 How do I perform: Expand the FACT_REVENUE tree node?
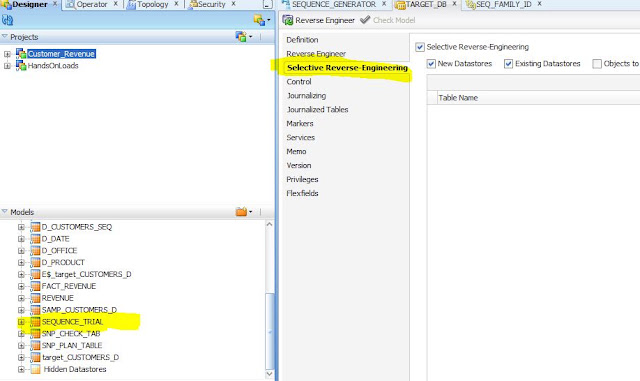[x=21, y=286]
